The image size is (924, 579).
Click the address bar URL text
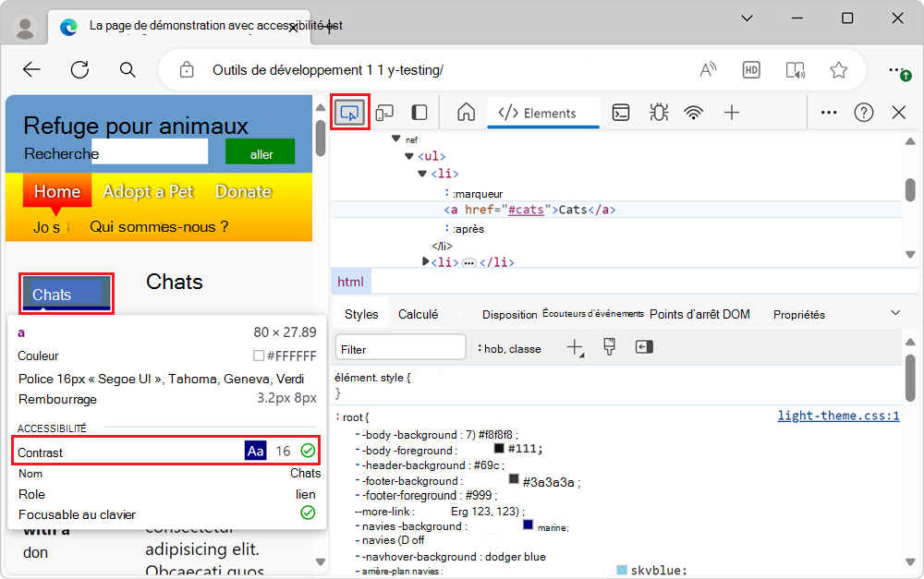coord(328,70)
